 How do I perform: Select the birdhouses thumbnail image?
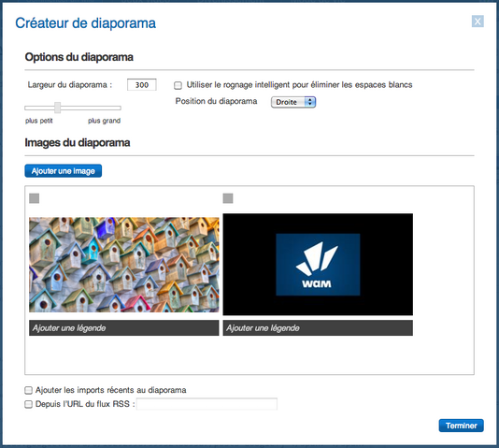tap(123, 265)
